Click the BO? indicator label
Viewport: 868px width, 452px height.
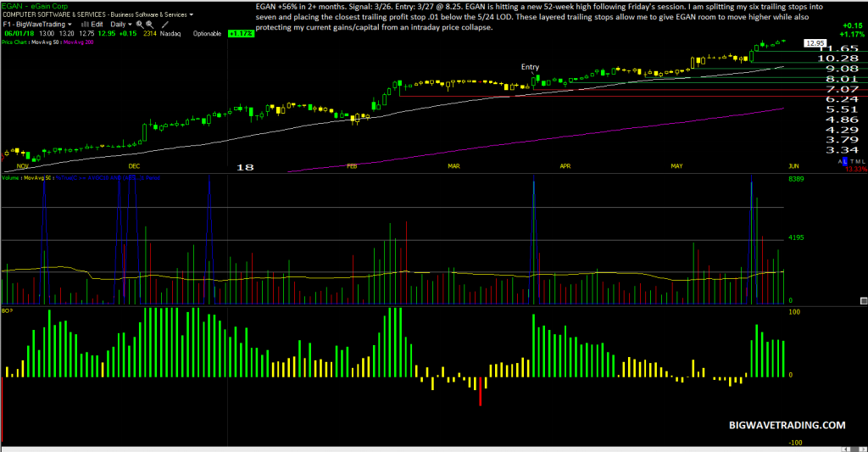coord(7,310)
